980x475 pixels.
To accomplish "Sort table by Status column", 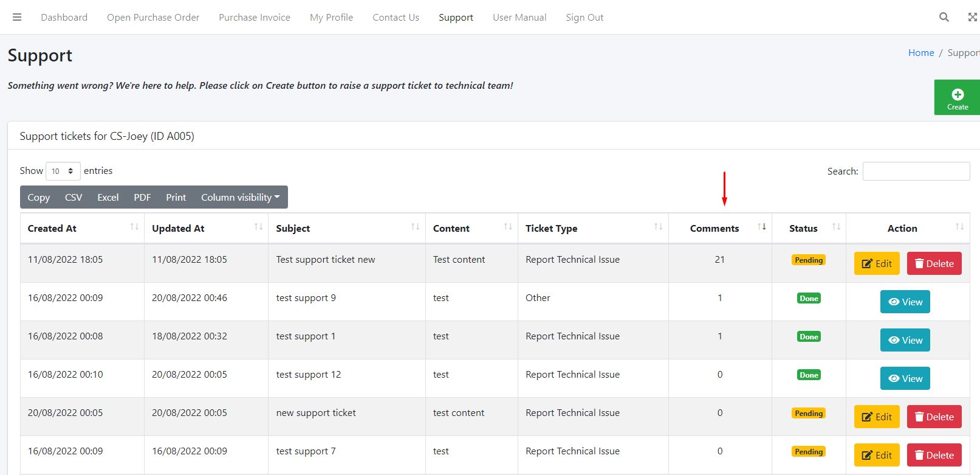I will (x=836, y=227).
